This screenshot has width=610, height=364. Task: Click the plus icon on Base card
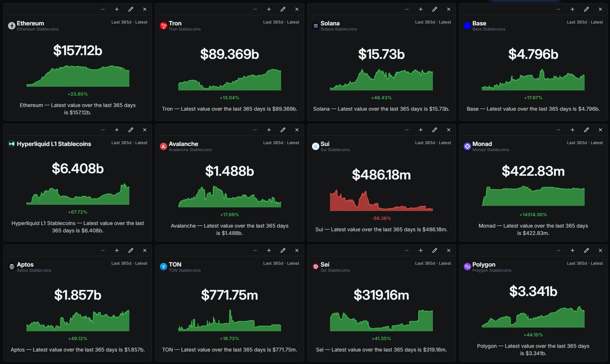572,9
